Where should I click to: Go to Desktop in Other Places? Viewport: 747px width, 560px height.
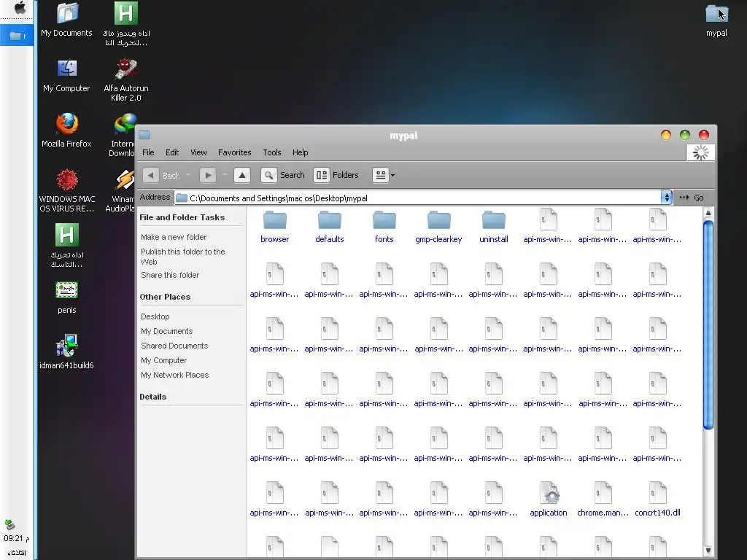[155, 316]
